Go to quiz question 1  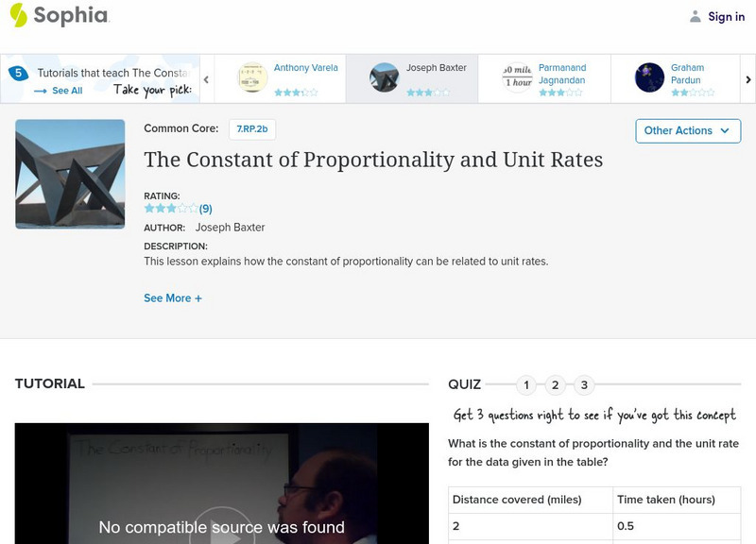coord(526,385)
